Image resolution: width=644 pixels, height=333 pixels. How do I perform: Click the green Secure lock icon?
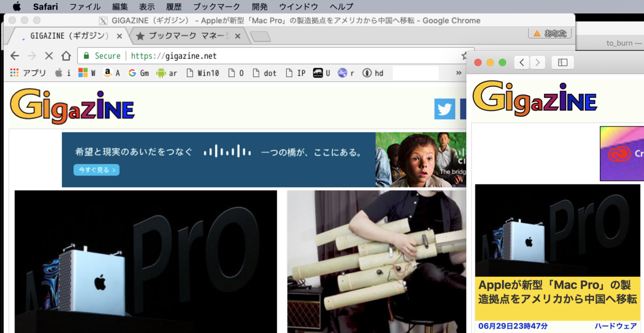coord(86,56)
